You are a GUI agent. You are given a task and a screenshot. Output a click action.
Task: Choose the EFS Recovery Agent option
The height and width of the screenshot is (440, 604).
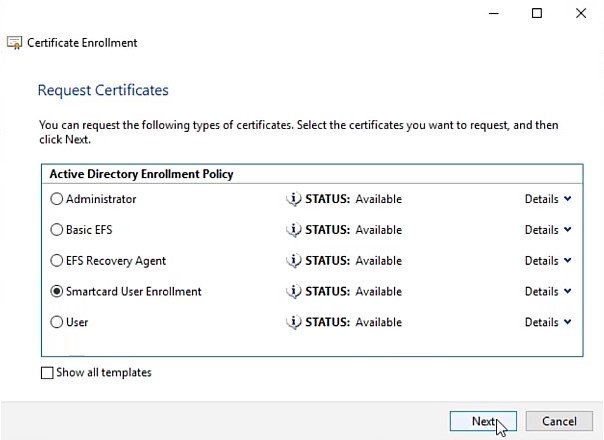56,261
